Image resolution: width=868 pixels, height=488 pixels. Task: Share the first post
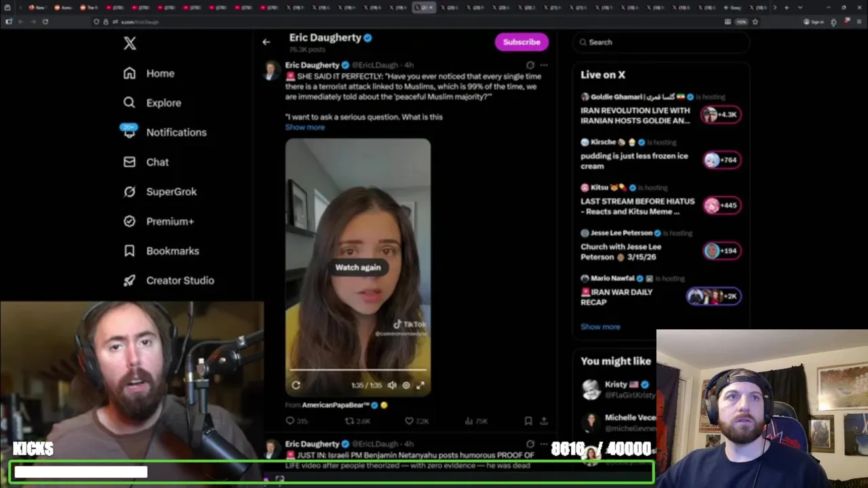pyautogui.click(x=544, y=421)
